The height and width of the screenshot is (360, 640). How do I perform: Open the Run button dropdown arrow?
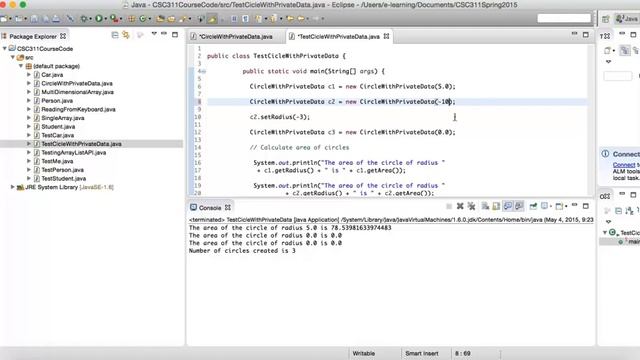[x=106, y=19]
